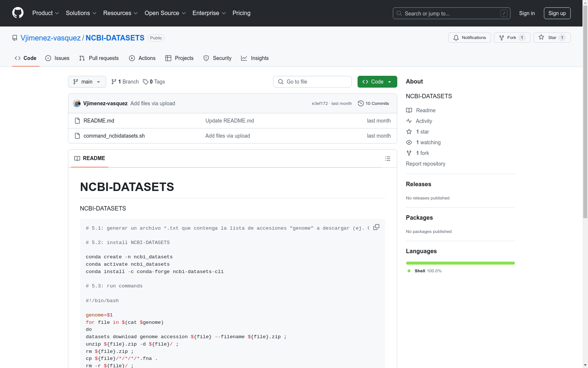The image size is (588, 368).
Task: Click the commit hash e3ef172
Action: pos(320,103)
